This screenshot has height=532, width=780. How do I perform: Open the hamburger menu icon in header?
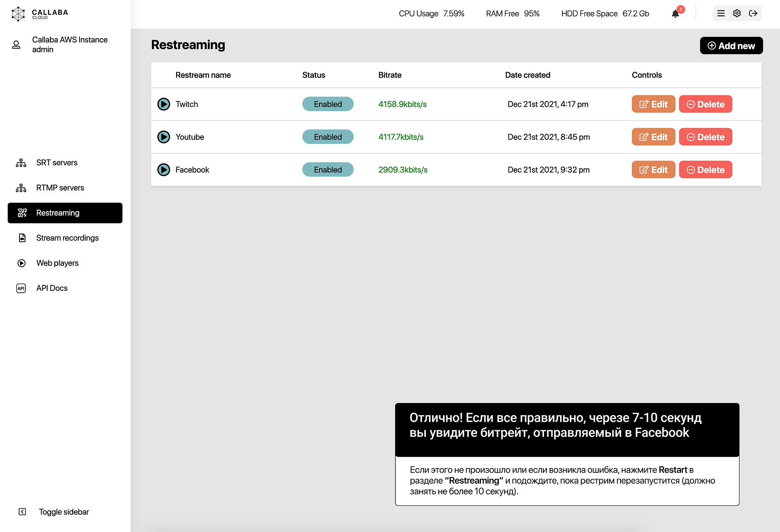(x=721, y=13)
